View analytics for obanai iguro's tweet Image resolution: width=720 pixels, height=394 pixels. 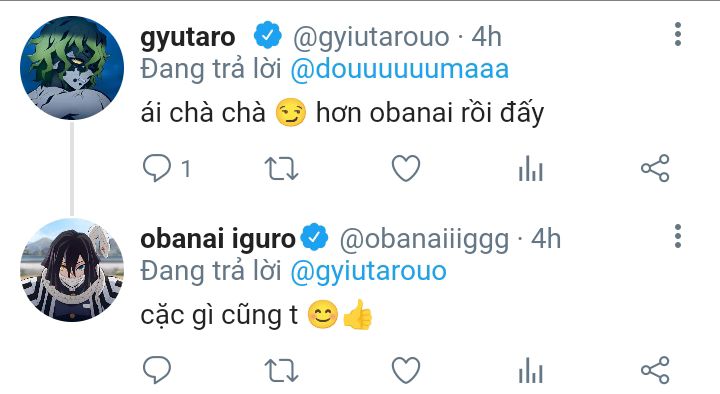(x=530, y=370)
